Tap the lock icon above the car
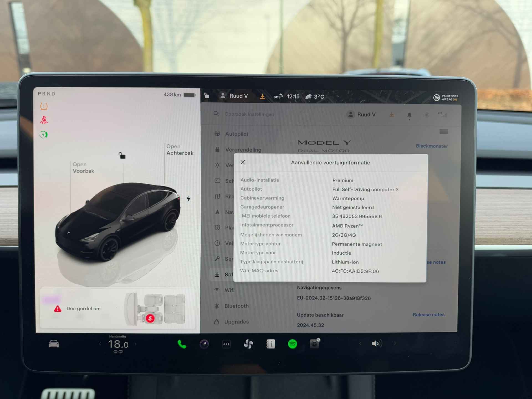Viewport: 532px width, 399px height. [x=122, y=155]
